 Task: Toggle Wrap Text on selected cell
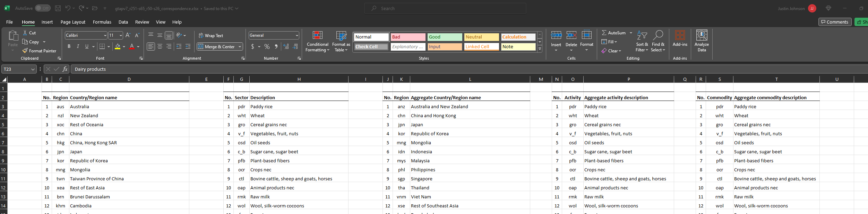[x=210, y=35]
